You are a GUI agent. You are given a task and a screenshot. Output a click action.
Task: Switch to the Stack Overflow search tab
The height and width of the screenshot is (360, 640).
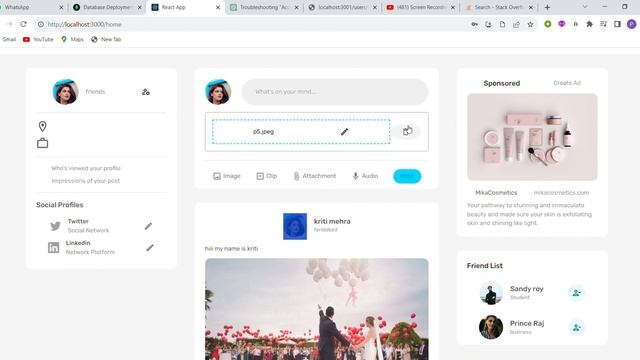pos(499,7)
